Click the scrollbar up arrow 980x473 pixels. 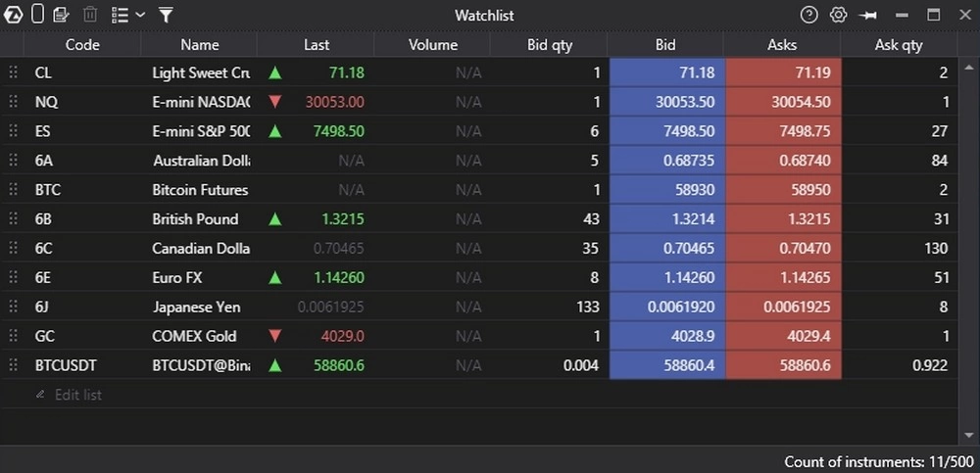(x=969, y=67)
